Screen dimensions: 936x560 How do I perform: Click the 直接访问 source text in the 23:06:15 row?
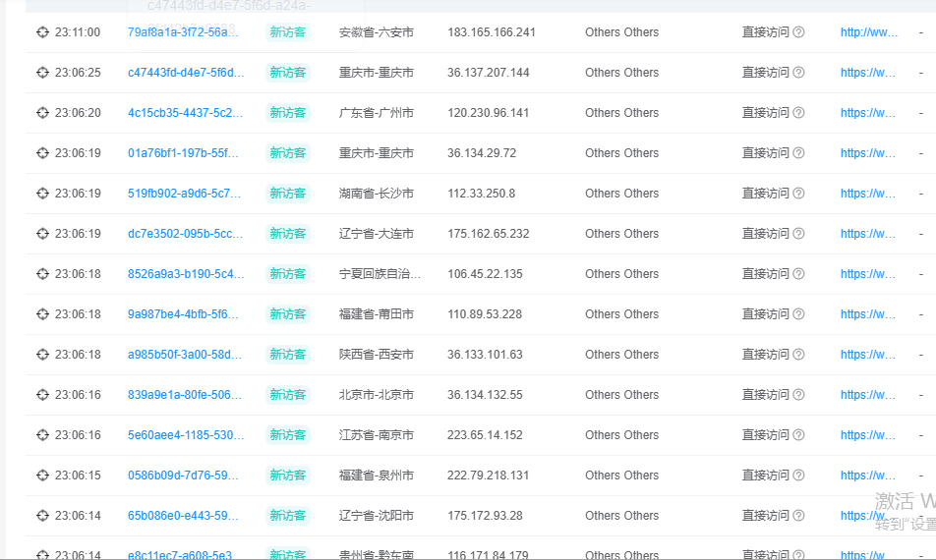click(765, 476)
